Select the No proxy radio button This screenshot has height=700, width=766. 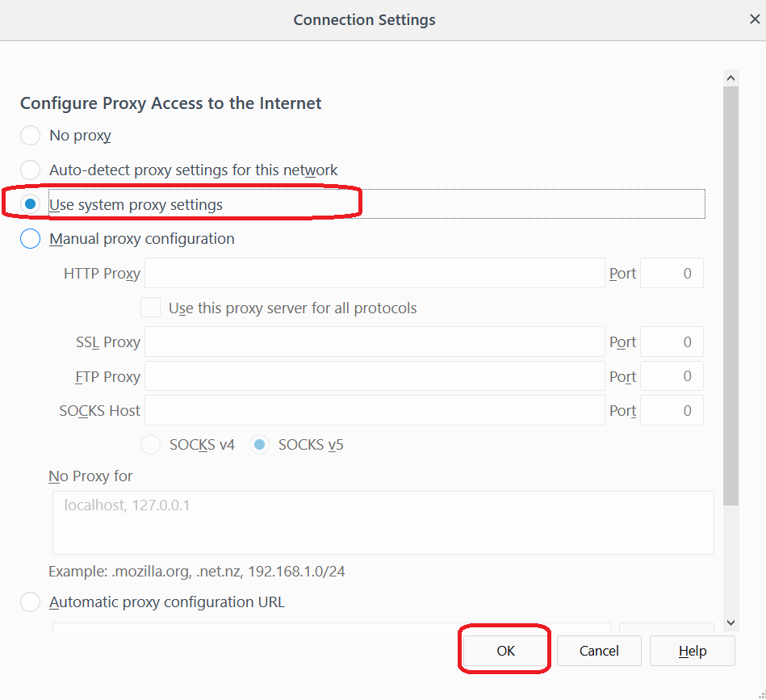pos(30,136)
